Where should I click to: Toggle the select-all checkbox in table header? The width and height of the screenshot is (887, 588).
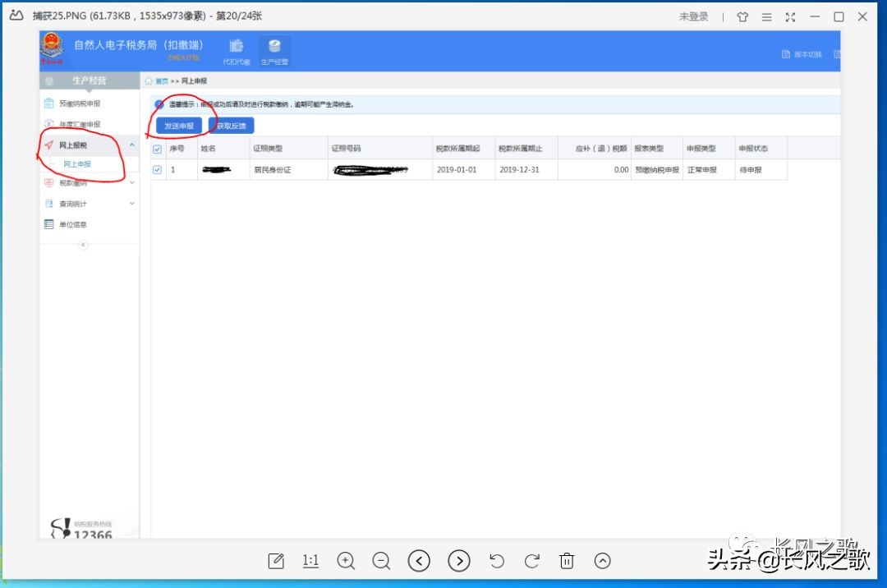pyautogui.click(x=157, y=149)
